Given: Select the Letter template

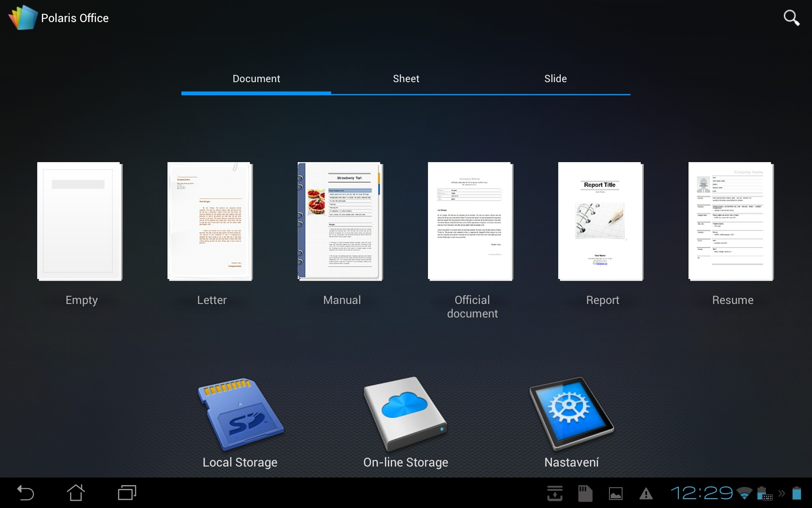Looking at the screenshot, I should tap(211, 221).
